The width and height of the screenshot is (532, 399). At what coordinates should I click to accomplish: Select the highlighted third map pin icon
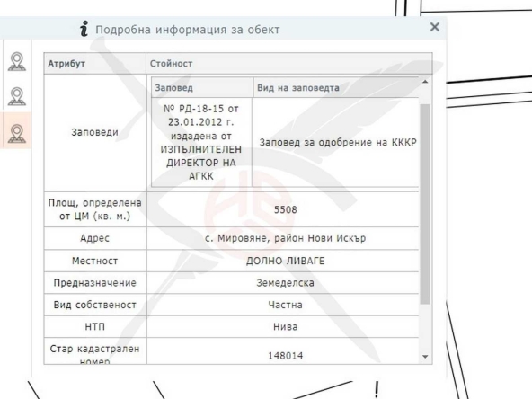click(x=16, y=133)
